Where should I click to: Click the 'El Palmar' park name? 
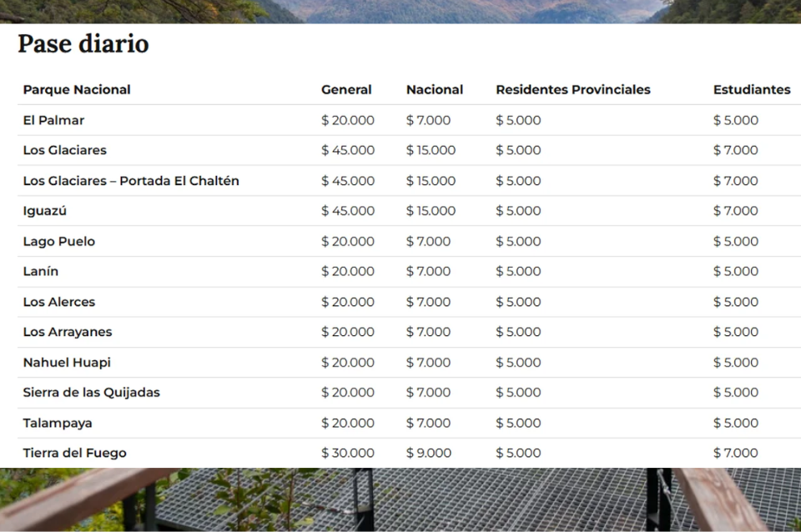(53, 120)
